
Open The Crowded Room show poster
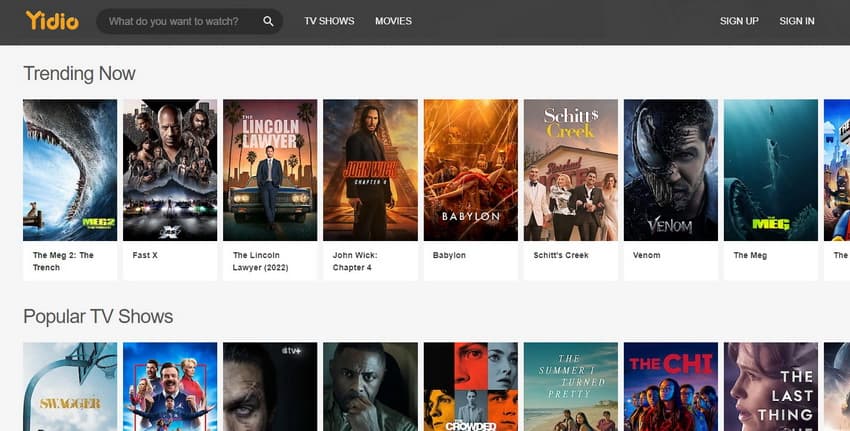coord(471,387)
